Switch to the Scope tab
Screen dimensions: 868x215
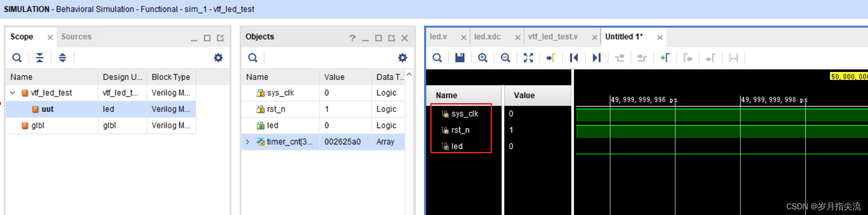pyautogui.click(x=22, y=37)
